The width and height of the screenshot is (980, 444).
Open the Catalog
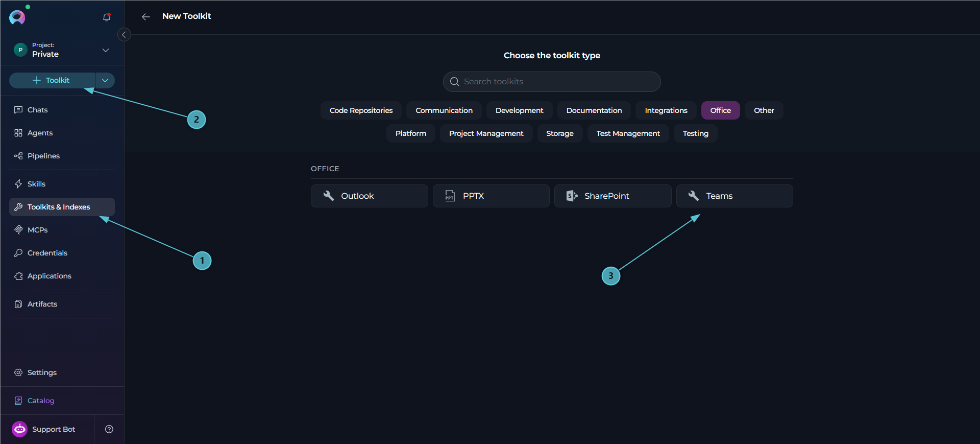[62, 401]
